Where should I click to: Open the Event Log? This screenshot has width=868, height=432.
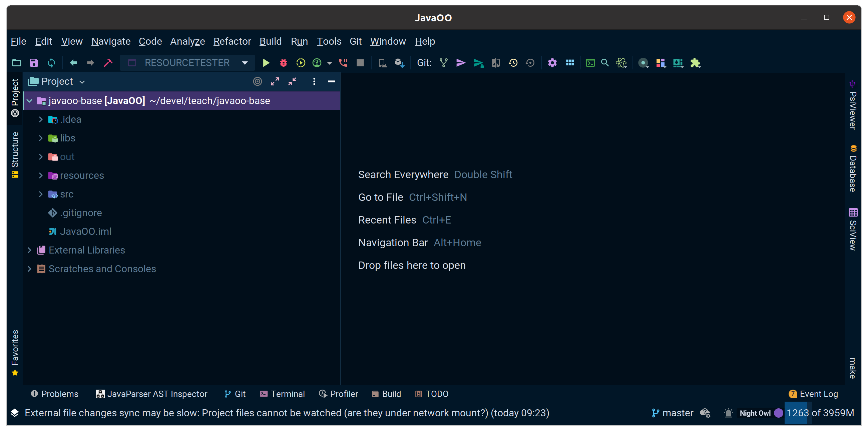(813, 394)
